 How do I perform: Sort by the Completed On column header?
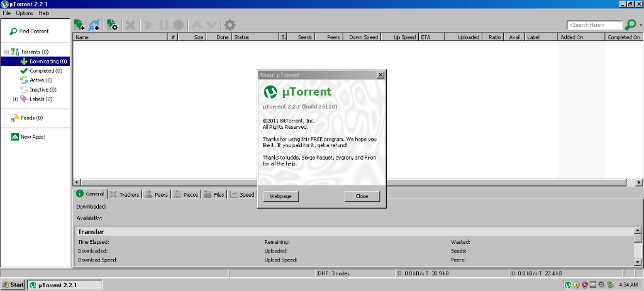(625, 37)
